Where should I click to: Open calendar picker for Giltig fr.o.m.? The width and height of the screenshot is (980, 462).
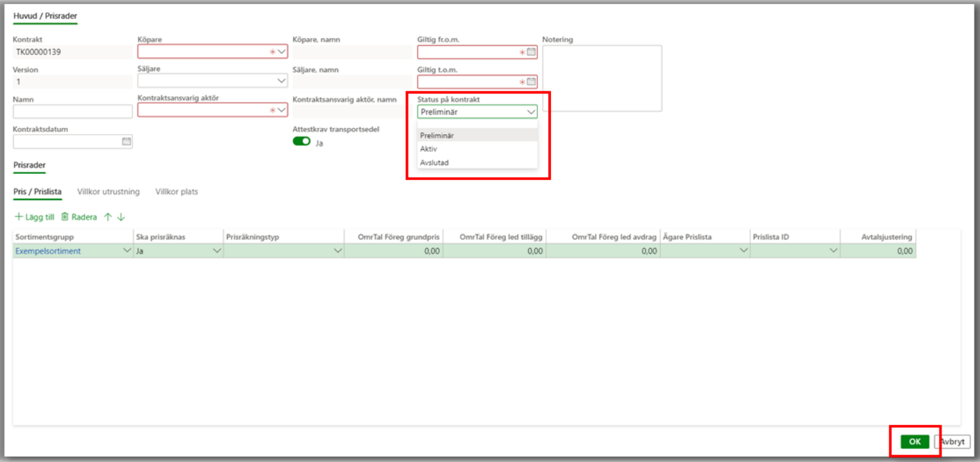pos(531,52)
